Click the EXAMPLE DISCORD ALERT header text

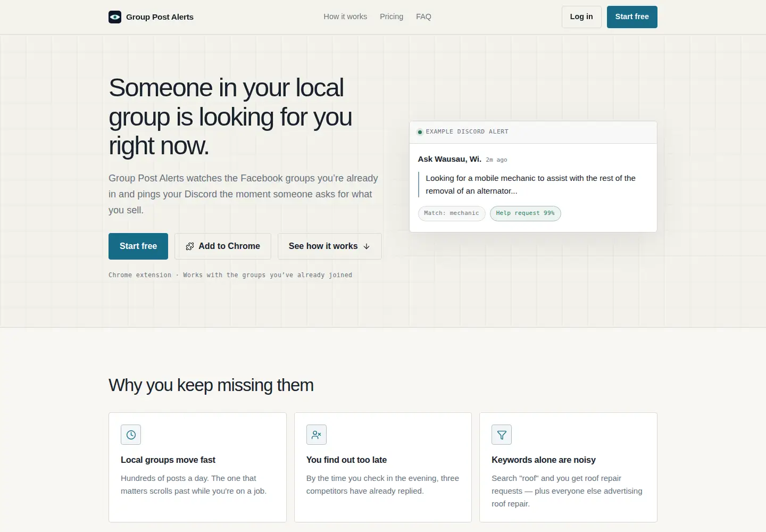point(467,132)
